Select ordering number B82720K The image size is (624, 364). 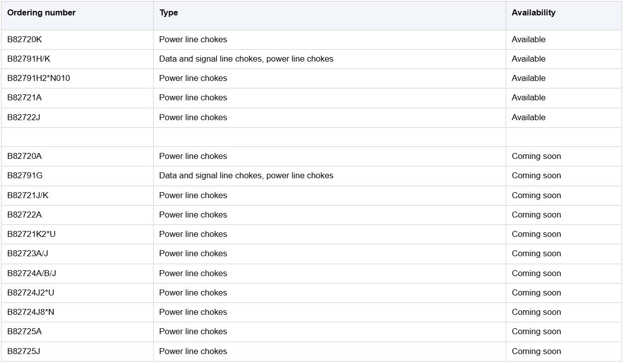pyautogui.click(x=24, y=39)
